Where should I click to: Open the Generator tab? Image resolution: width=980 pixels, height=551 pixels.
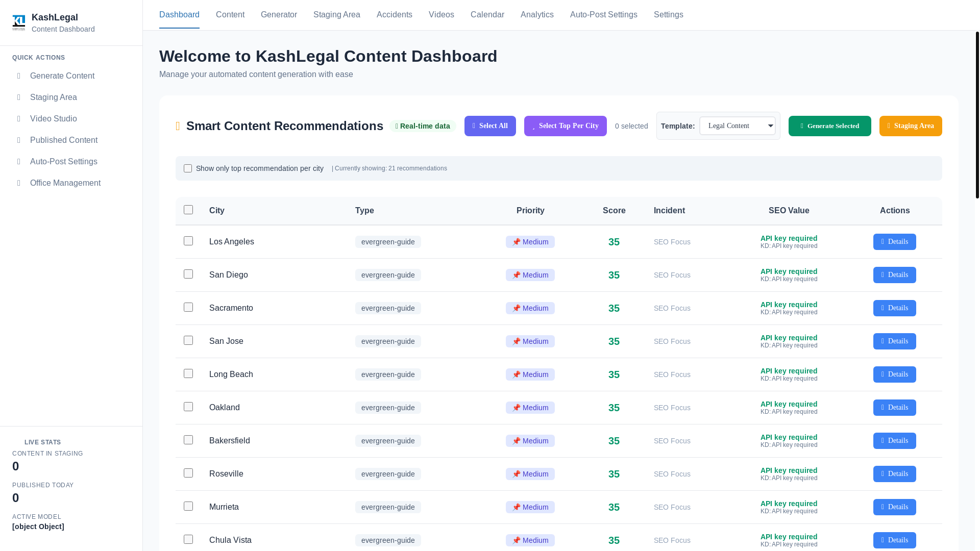(279, 15)
